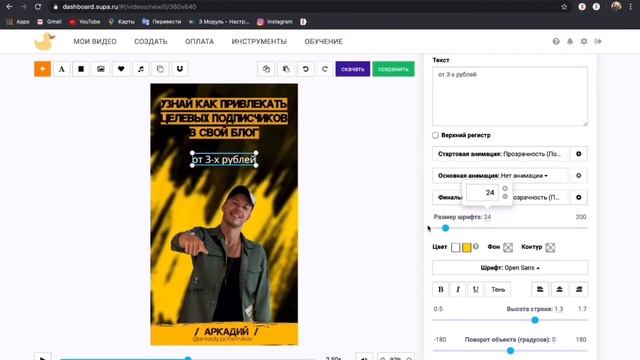This screenshot has width=640, height=360.
Task: Click the redo arrow icon
Action: (x=325, y=69)
